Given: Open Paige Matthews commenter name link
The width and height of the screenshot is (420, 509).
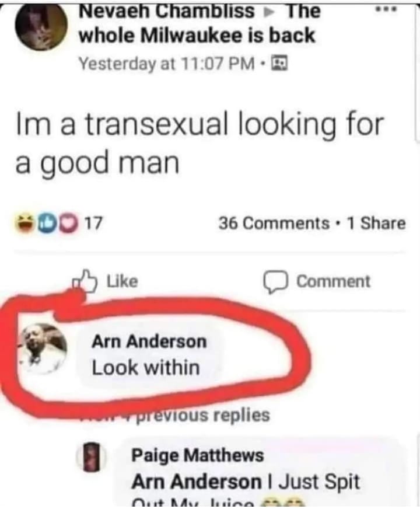Looking at the screenshot, I should pyautogui.click(x=198, y=455).
